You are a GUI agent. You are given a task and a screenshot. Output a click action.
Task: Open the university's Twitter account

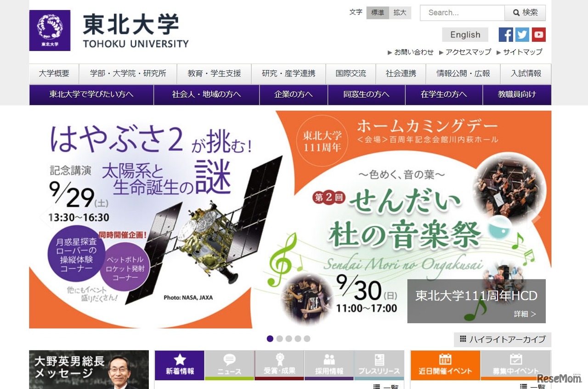522,34
